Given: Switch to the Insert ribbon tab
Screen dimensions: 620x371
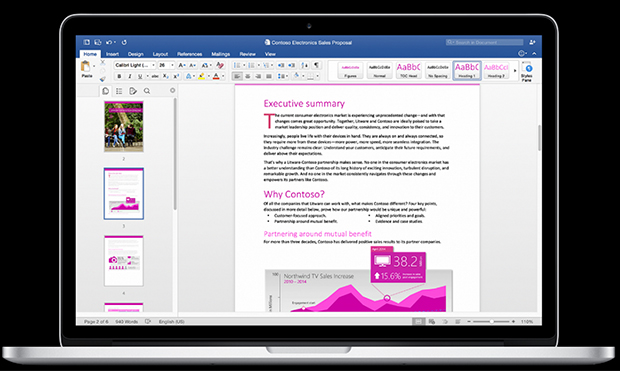Looking at the screenshot, I should pos(112,54).
